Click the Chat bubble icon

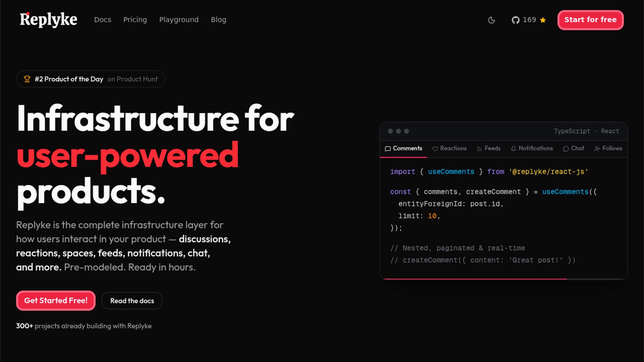coord(566,149)
